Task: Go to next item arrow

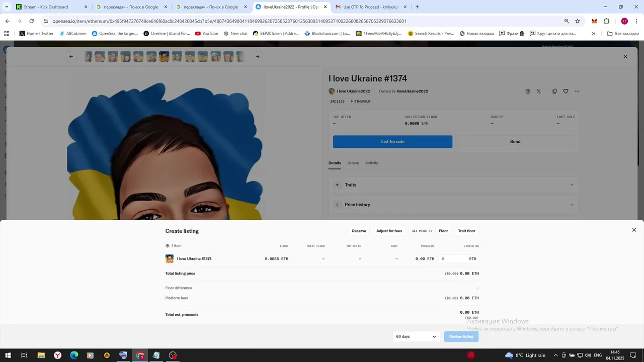Action: click(257, 57)
